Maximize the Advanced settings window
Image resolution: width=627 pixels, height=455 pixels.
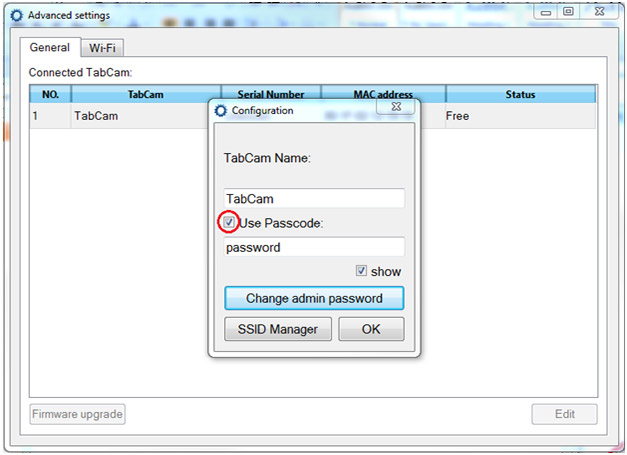click(568, 12)
